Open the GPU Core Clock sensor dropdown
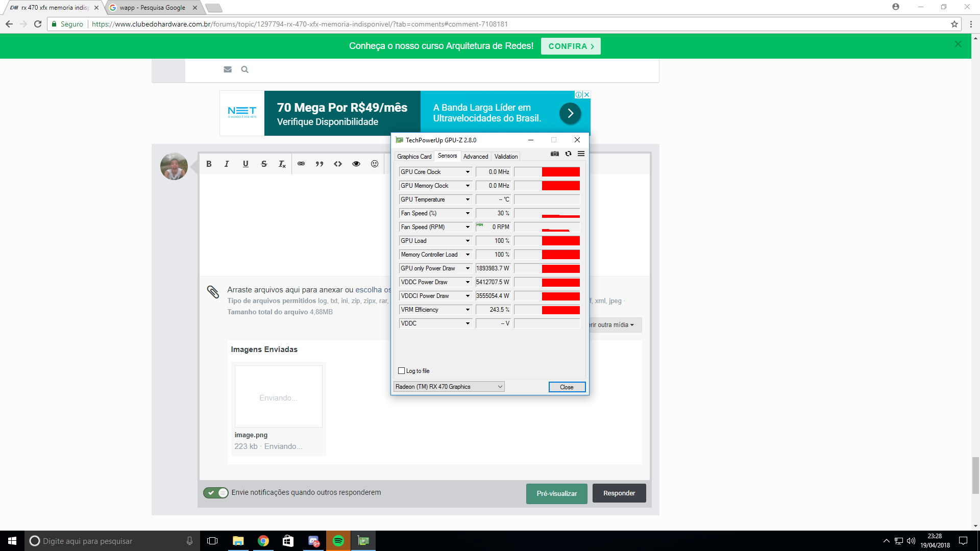The image size is (980, 551). click(468, 172)
